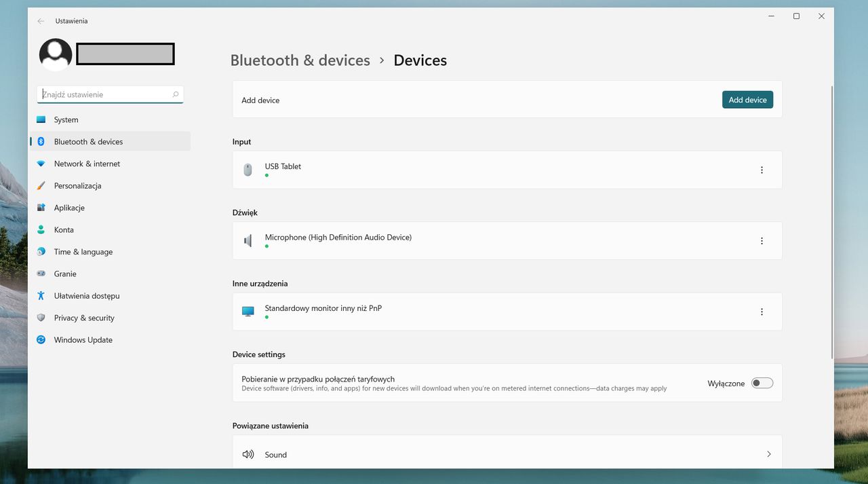Image resolution: width=868 pixels, height=484 pixels.
Task: Select the Bluetooth & devices sidebar icon
Action: click(41, 141)
